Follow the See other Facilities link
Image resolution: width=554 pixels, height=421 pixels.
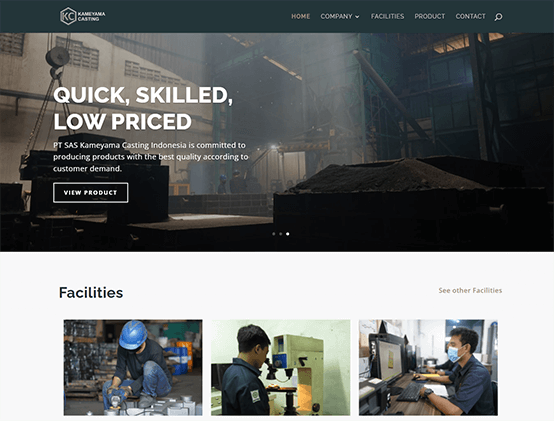click(x=470, y=290)
